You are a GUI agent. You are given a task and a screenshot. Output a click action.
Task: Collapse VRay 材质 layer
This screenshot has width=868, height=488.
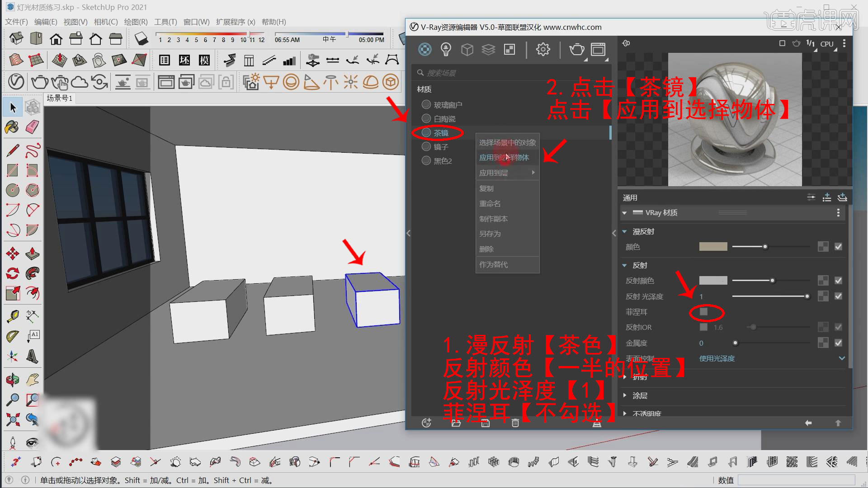(x=624, y=213)
